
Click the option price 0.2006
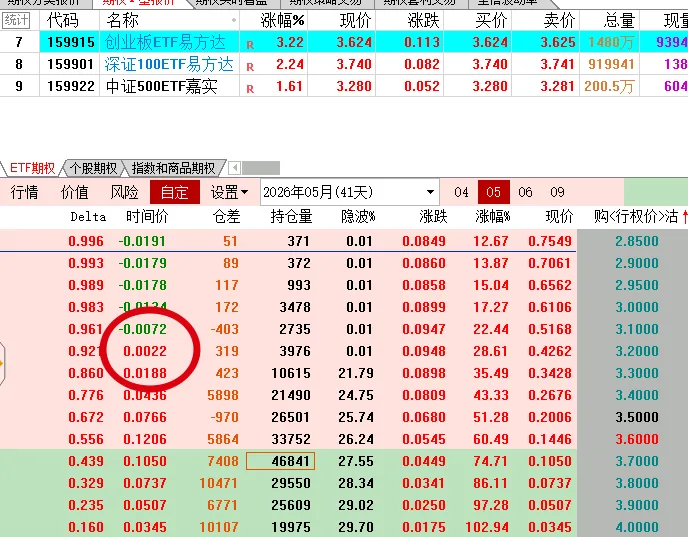pyautogui.click(x=550, y=417)
